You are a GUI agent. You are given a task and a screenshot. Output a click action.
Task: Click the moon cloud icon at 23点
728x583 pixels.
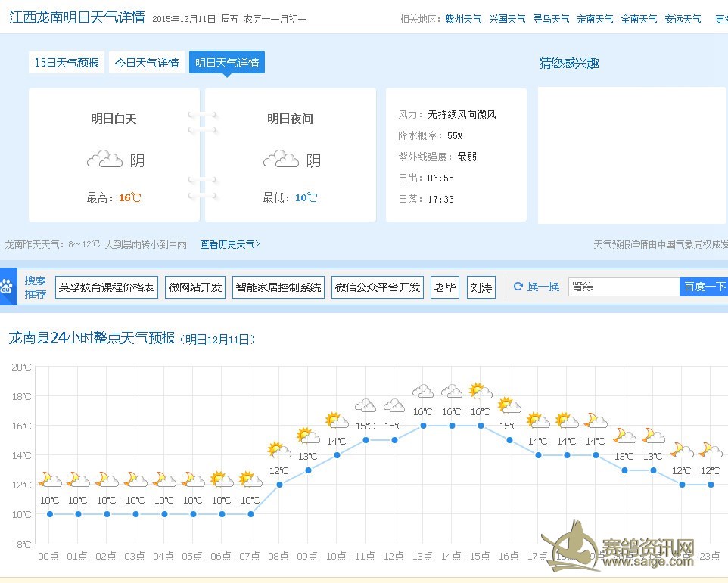point(711,451)
